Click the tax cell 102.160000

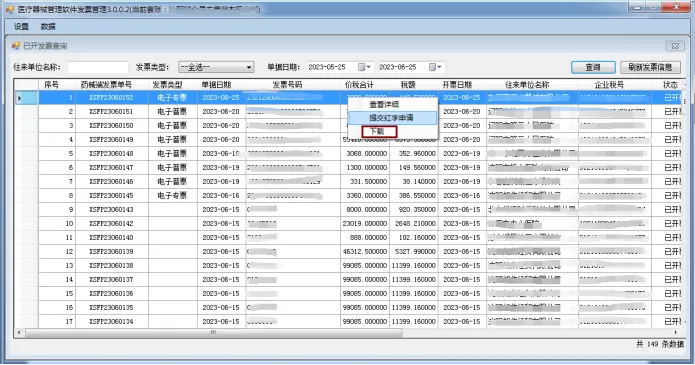click(414, 237)
